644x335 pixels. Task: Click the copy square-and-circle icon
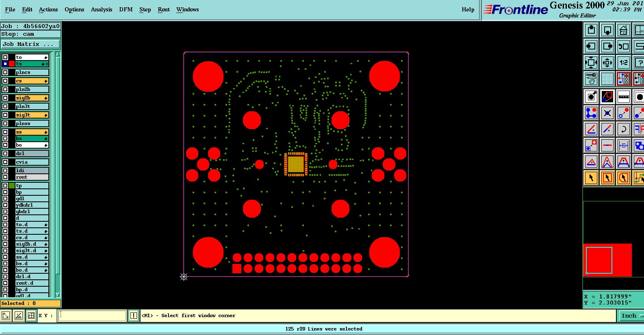click(x=591, y=145)
